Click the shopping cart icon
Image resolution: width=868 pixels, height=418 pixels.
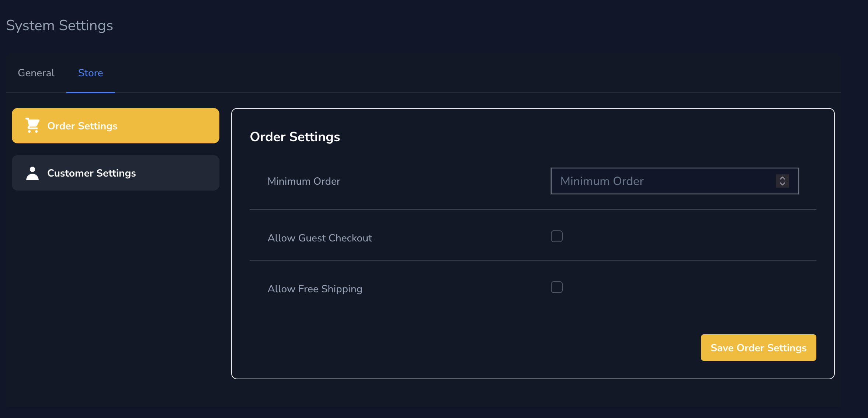pyautogui.click(x=32, y=125)
